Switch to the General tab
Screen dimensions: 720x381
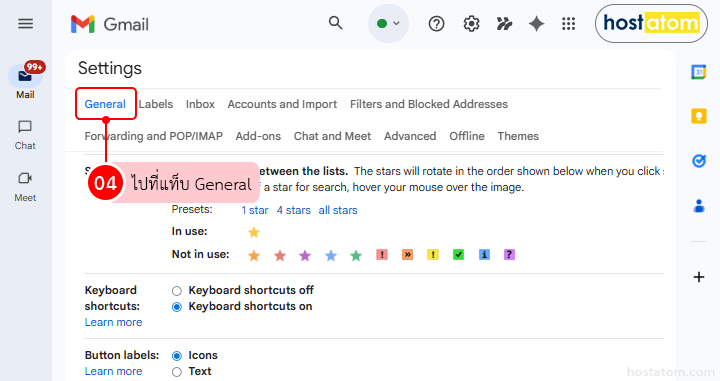[x=105, y=104]
